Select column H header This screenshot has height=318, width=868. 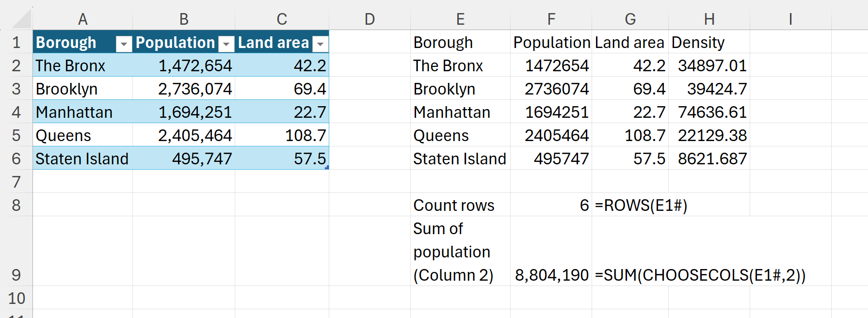point(709,19)
